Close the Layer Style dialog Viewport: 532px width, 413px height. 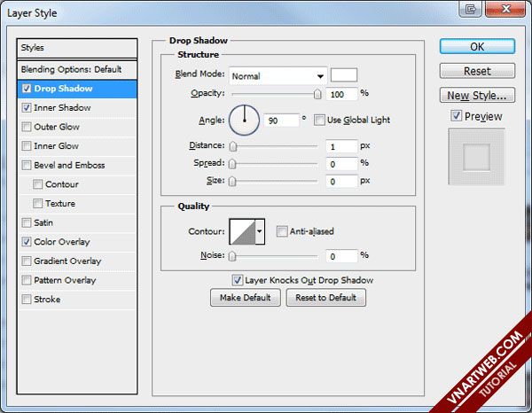coord(516,8)
